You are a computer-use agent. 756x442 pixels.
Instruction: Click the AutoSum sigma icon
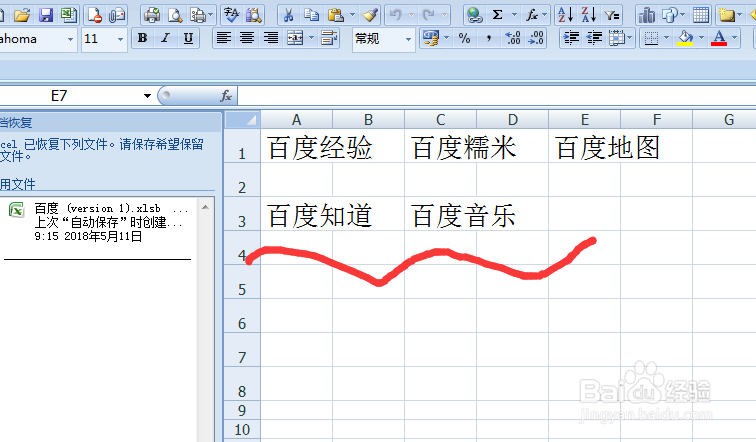pos(498,15)
